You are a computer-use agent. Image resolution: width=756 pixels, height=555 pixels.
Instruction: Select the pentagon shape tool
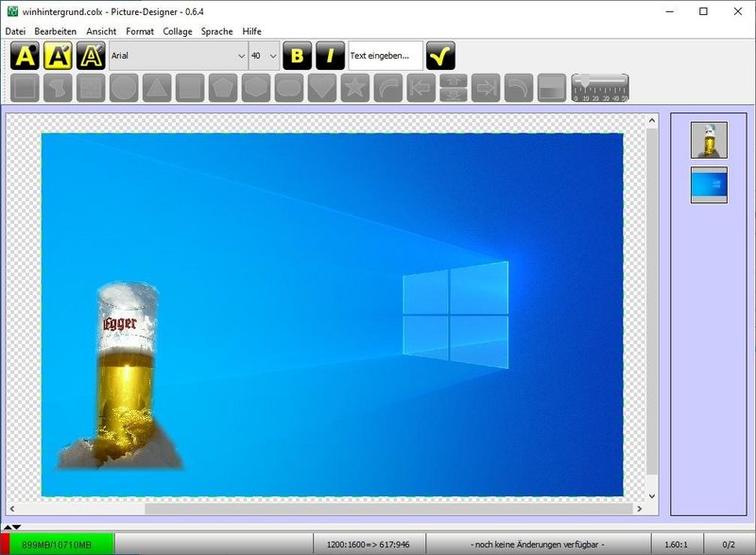[223, 88]
